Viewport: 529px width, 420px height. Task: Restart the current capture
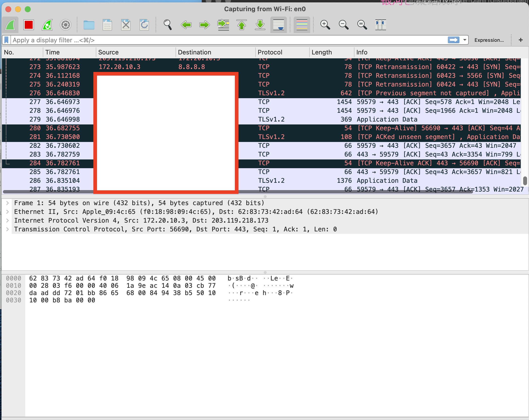point(47,25)
